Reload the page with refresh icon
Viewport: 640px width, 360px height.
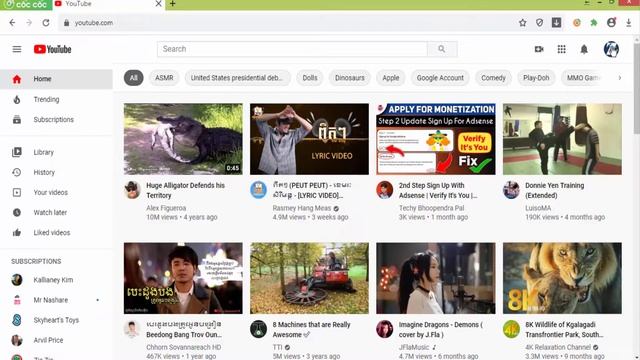coord(46,23)
